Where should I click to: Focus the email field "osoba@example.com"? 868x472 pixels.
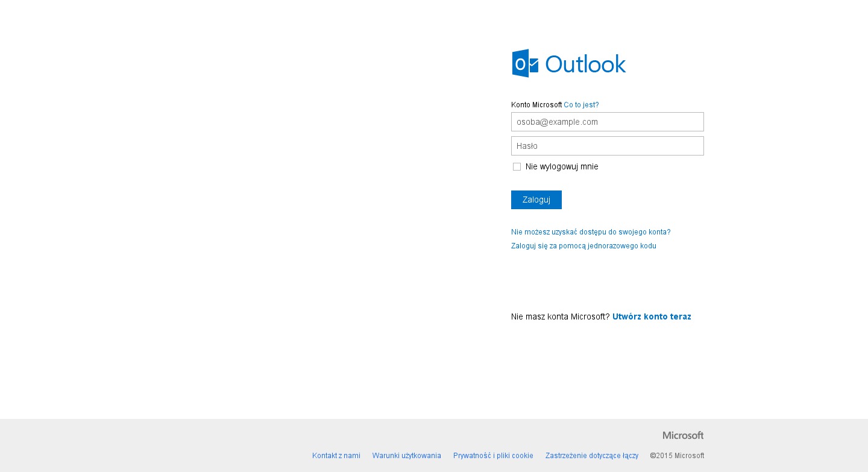[608, 122]
